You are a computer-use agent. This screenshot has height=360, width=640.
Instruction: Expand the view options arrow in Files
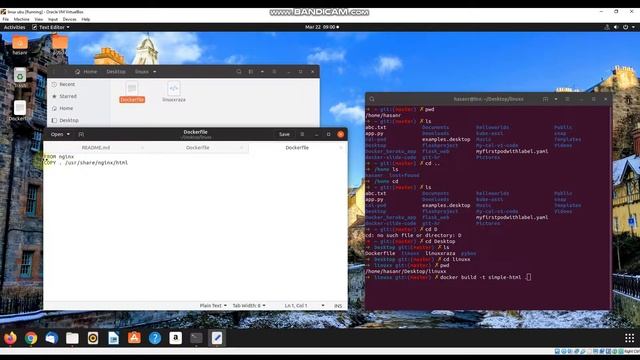tap(262, 71)
